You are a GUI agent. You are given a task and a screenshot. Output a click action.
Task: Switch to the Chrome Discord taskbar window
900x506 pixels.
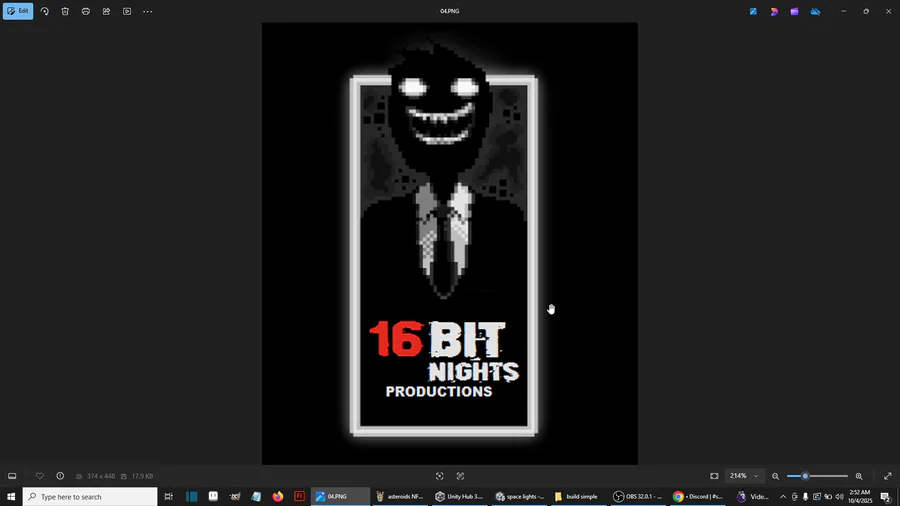click(x=699, y=497)
